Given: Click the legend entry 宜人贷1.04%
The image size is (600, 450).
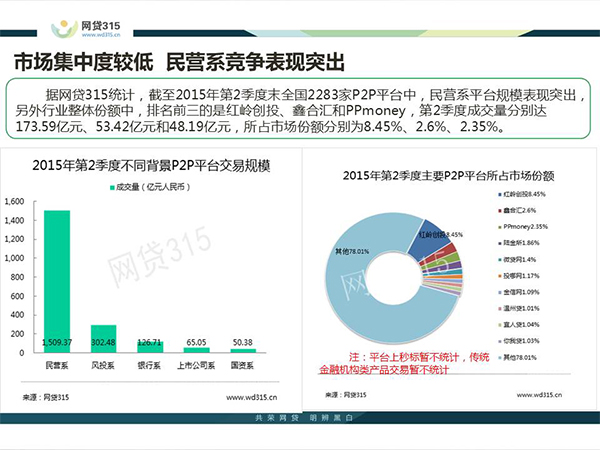Looking at the screenshot, I should click(518, 324).
